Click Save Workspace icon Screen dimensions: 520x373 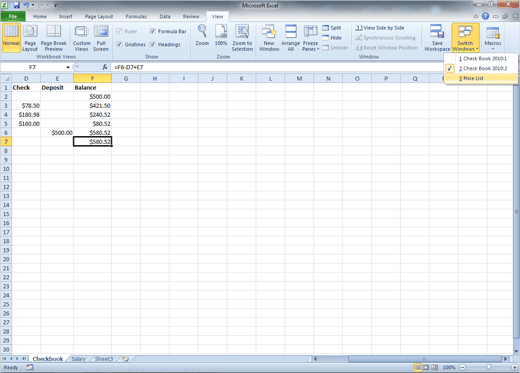tap(437, 38)
